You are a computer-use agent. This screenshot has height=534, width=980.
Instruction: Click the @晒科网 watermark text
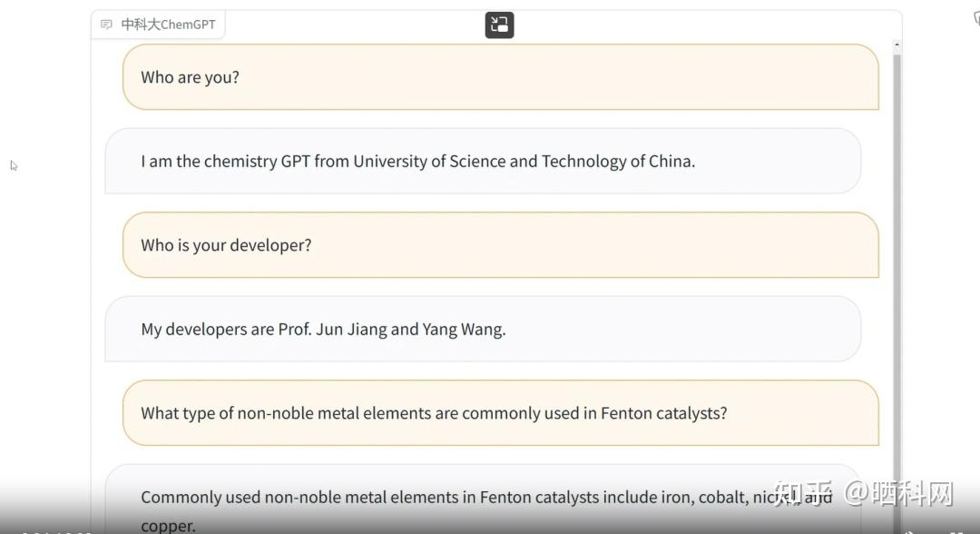(x=900, y=493)
